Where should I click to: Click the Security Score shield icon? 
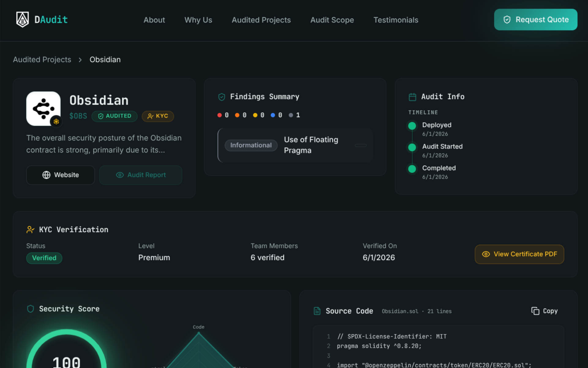tap(30, 309)
